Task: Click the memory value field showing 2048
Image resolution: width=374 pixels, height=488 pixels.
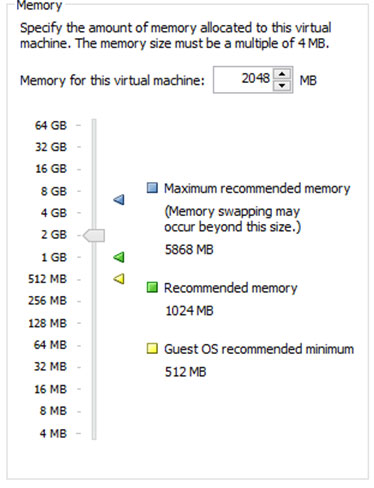Action: tap(244, 80)
